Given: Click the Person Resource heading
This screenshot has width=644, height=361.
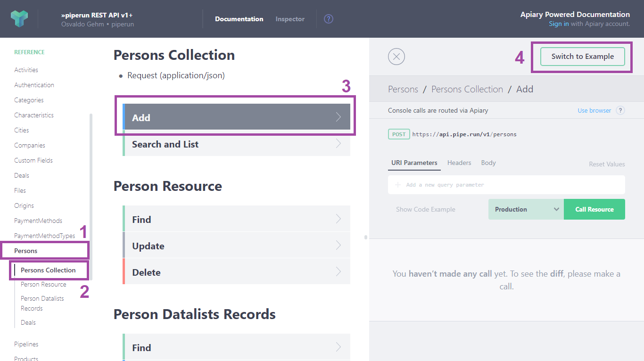Looking at the screenshot, I should click(x=167, y=186).
